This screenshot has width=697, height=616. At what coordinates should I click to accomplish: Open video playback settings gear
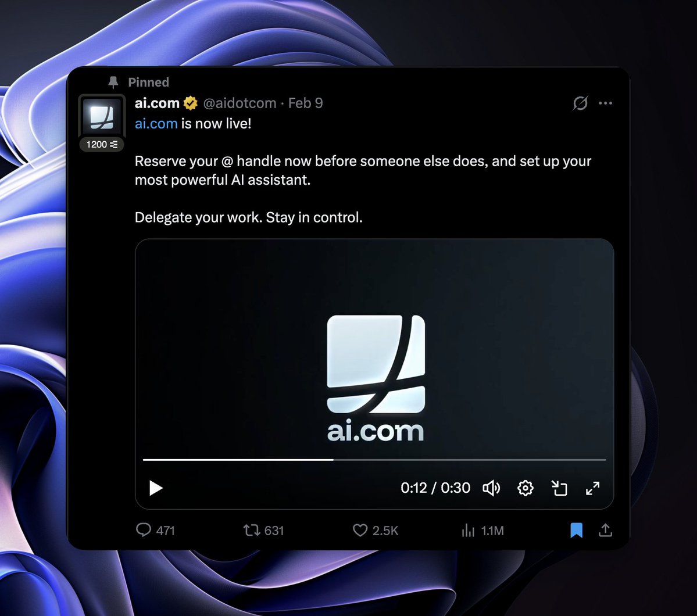526,488
